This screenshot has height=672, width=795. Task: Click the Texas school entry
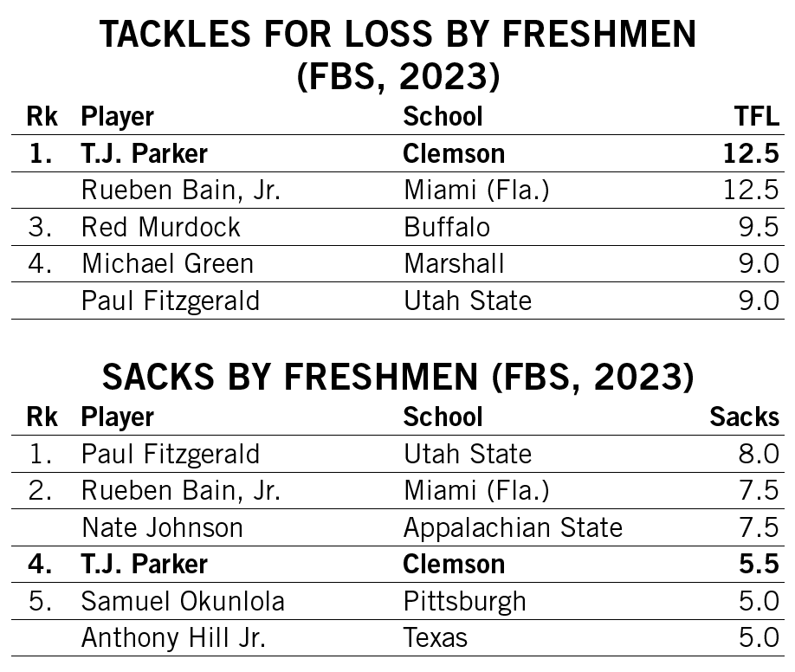[x=436, y=638]
